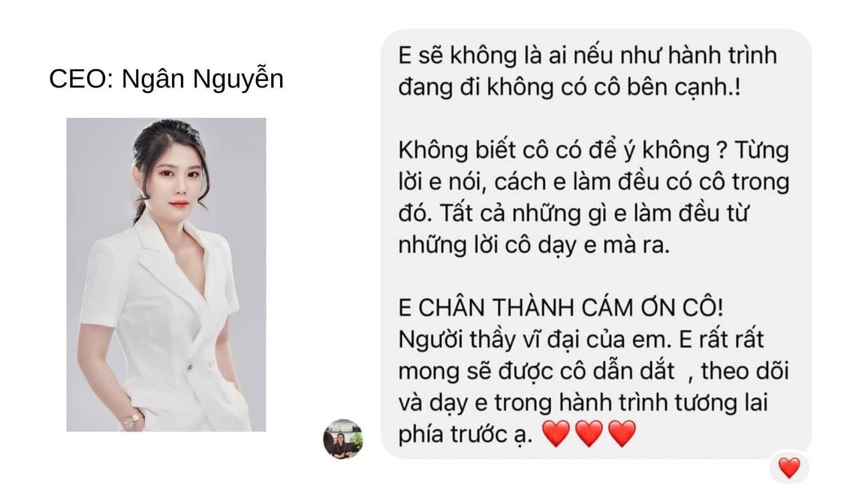The image size is (868, 488).
Task: Click the line "đang đi không có cô bên cạnh.!"
Action: coord(569,87)
